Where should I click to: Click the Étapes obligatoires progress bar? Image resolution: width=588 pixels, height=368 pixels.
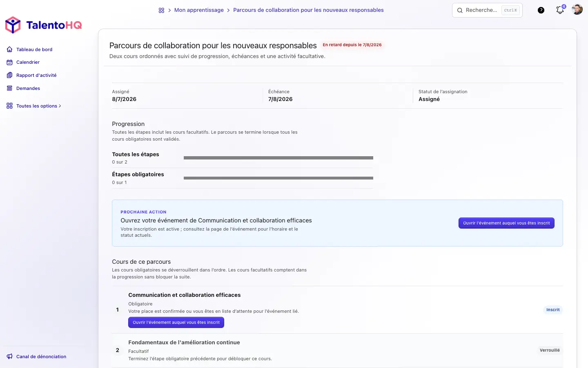tap(278, 178)
